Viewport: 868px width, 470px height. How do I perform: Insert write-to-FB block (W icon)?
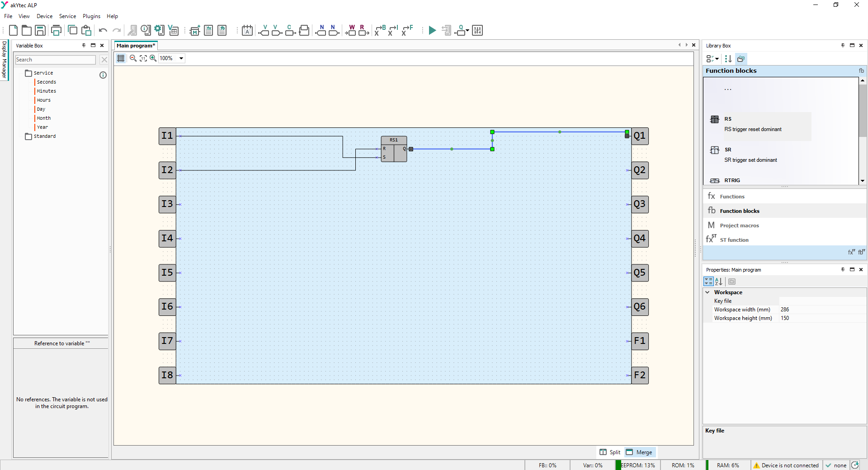pyautogui.click(x=350, y=30)
